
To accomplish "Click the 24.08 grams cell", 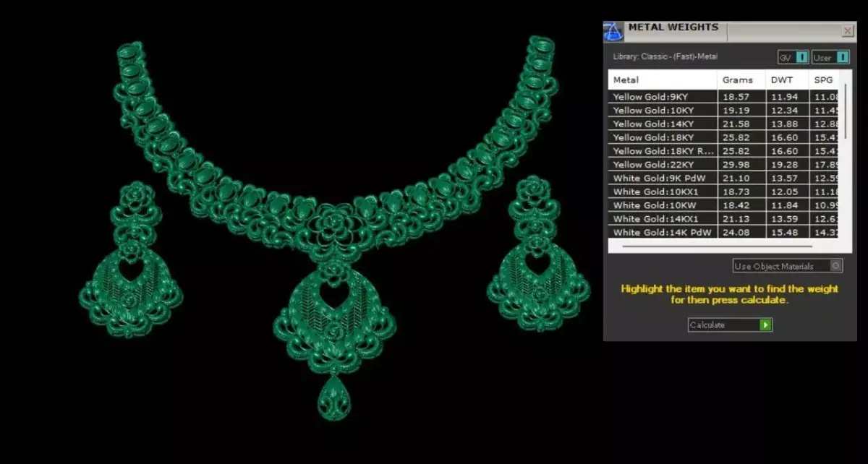I will coord(741,232).
